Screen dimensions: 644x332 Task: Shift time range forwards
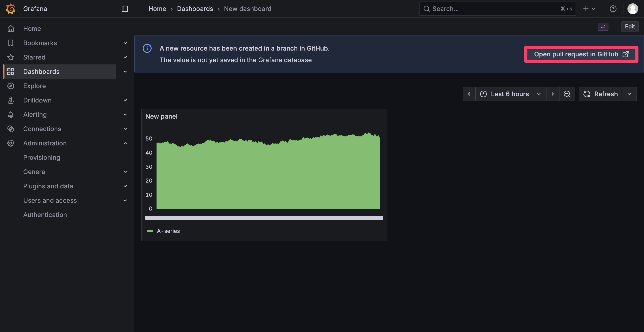553,94
